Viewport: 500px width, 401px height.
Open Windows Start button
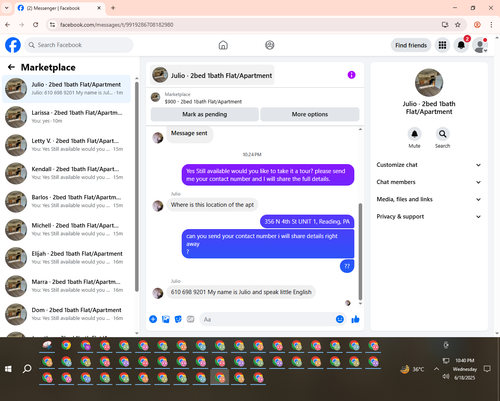(x=8, y=369)
